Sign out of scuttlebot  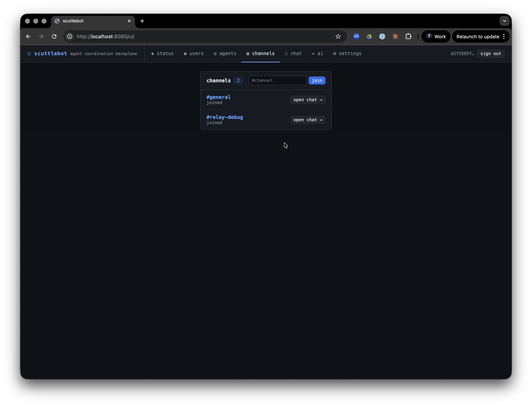(491, 54)
